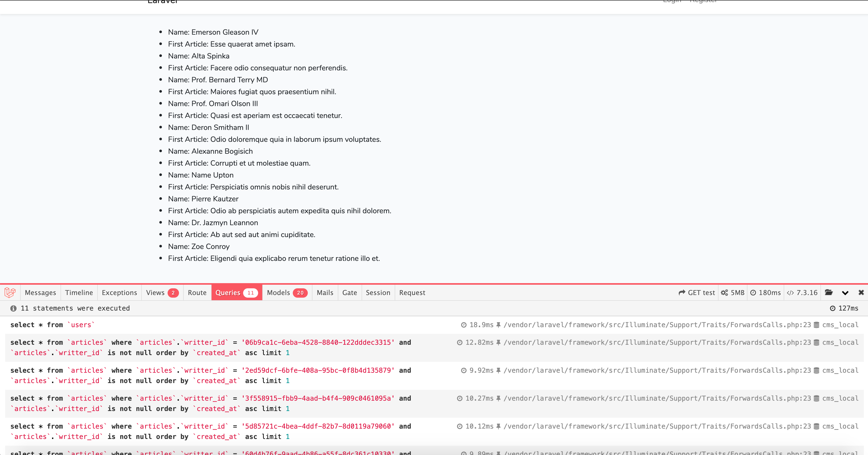Click the 5MB memory gears icon
Screen dimensions: 868x455
click(724, 293)
